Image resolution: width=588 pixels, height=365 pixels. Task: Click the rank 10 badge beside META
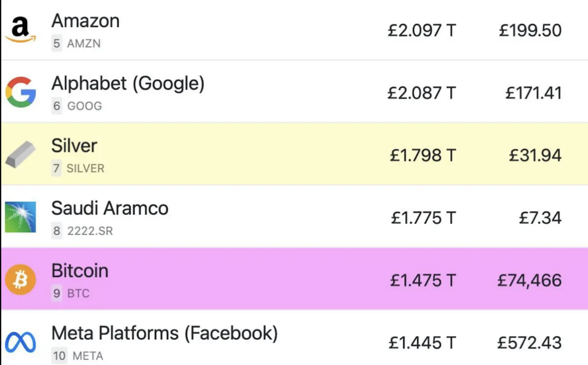coord(59,356)
